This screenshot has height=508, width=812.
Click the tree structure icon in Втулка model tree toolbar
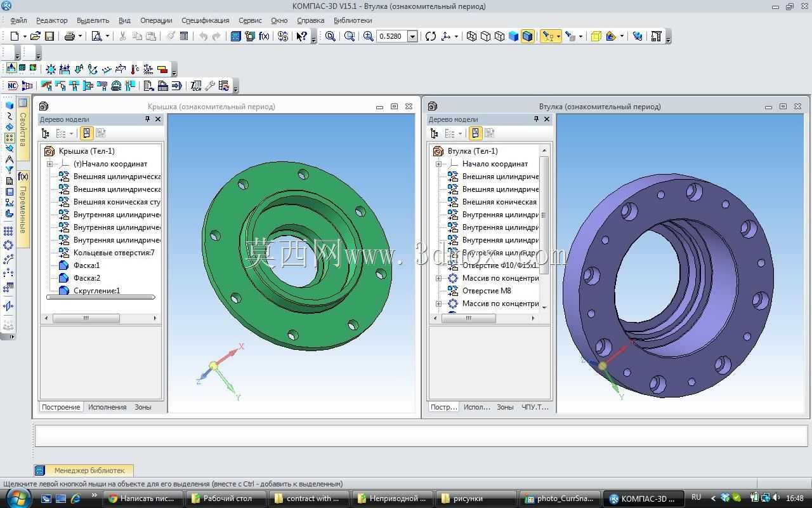pos(435,133)
